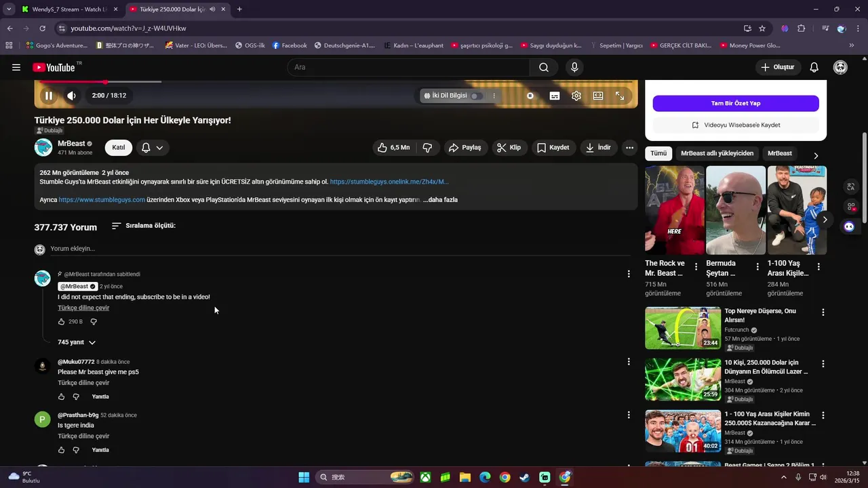The height and width of the screenshot is (488, 868).
Task: Open the Chrome extensions puzzle icon
Action: coord(802,28)
